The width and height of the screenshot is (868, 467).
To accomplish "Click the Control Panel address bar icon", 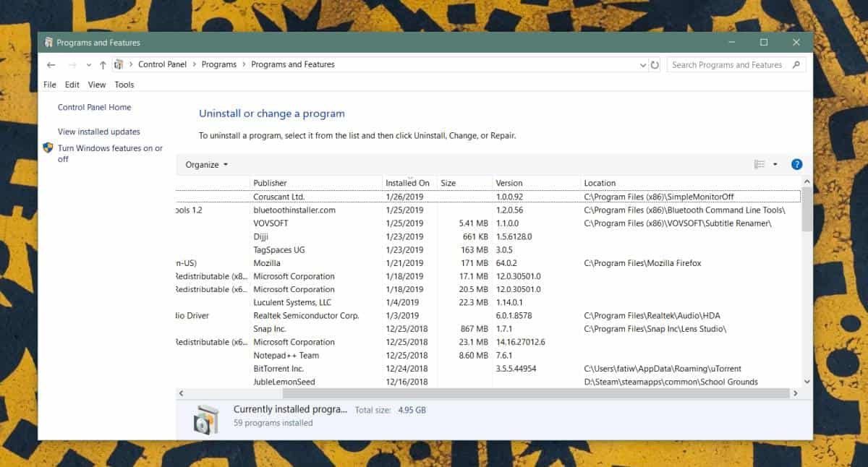I will click(x=119, y=65).
